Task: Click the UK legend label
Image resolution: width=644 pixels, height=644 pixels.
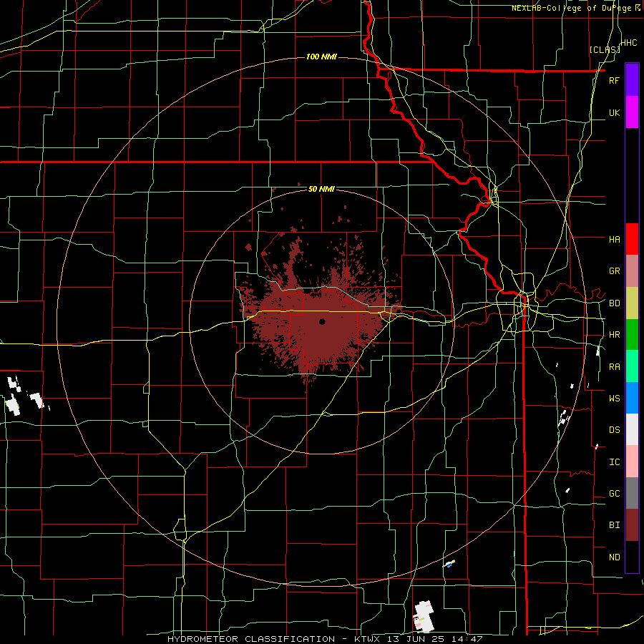Action: 614,112
